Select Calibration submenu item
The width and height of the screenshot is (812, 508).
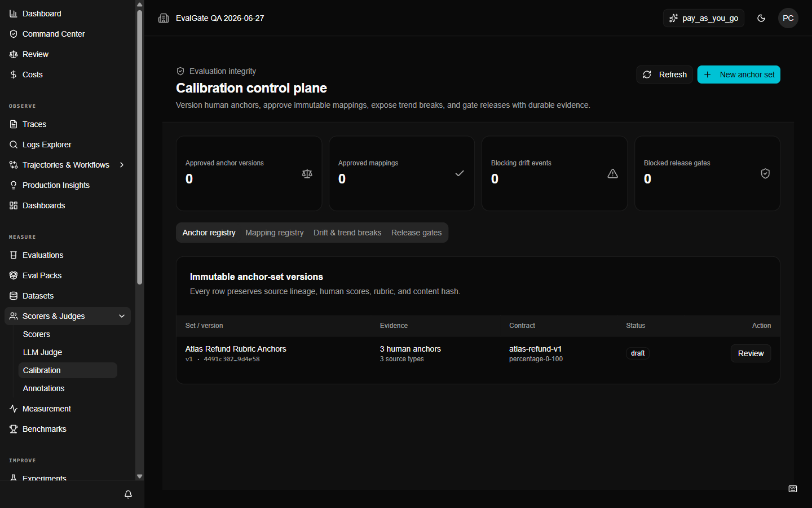coord(68,370)
